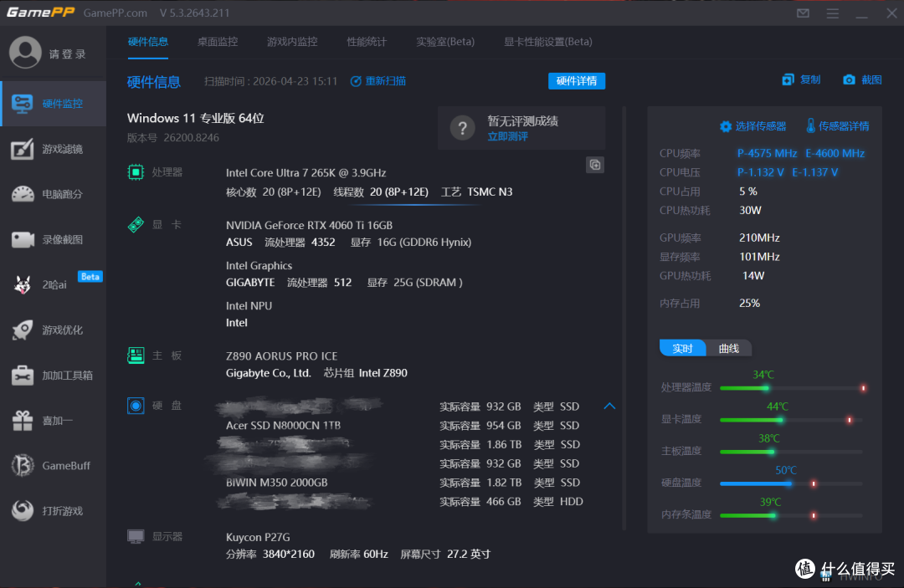Click the 硬盘 disk icon

coord(136,406)
